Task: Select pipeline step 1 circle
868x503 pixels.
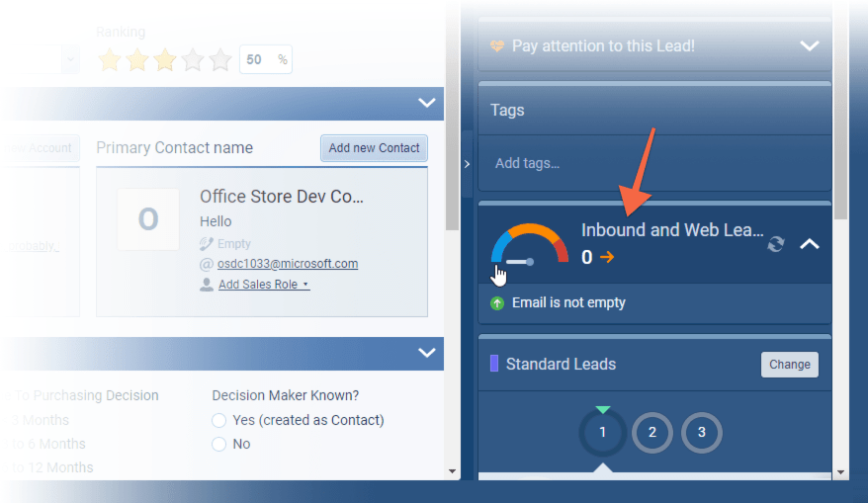Action: (x=603, y=432)
